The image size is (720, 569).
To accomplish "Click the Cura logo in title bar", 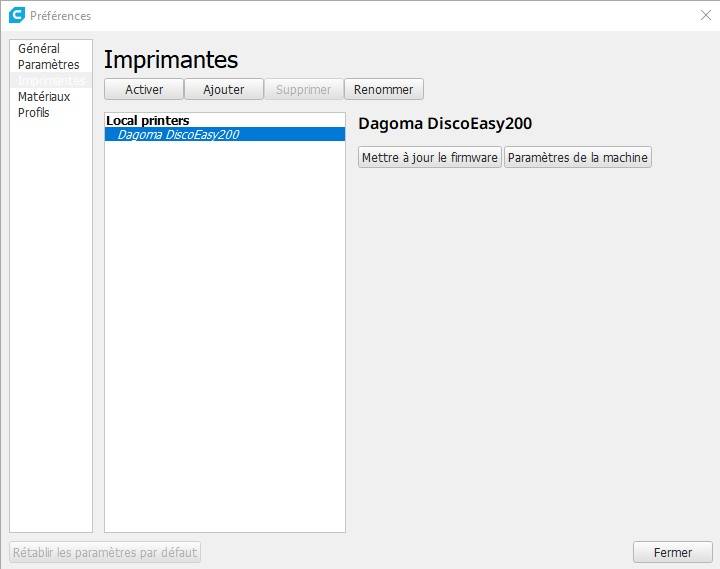I will click(16, 15).
